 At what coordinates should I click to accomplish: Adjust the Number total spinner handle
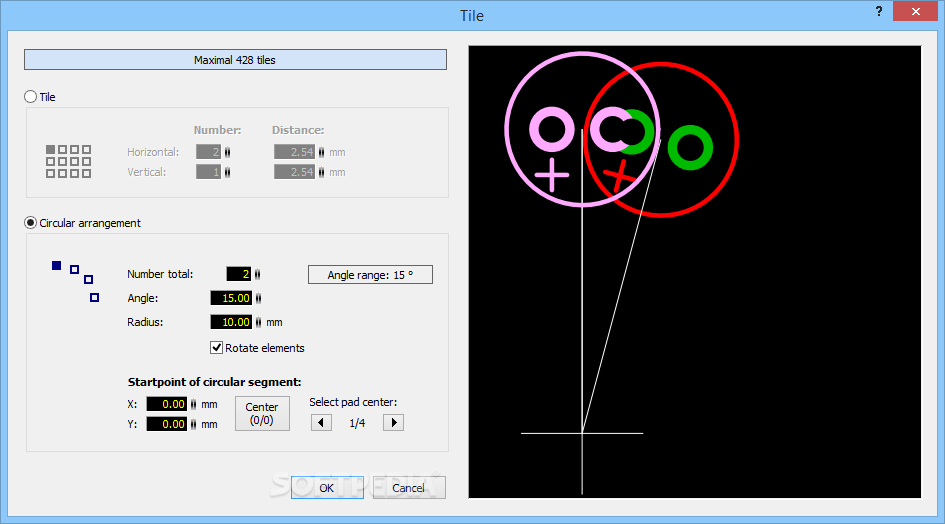[257, 274]
